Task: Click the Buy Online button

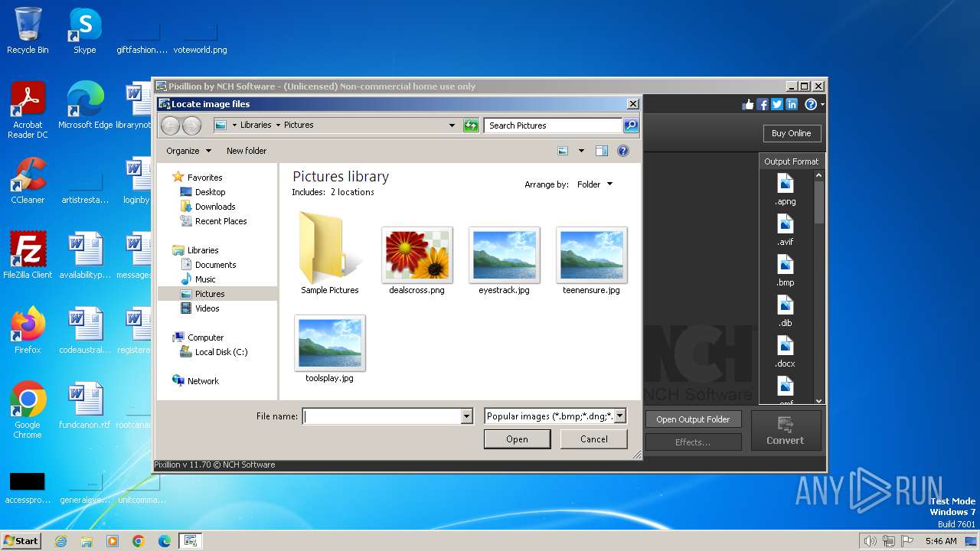Action: 791,133
